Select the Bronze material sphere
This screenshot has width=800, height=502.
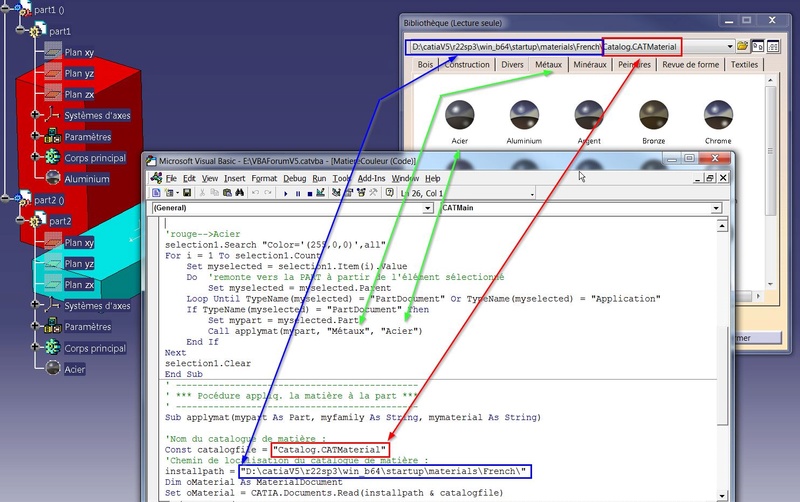pos(654,115)
